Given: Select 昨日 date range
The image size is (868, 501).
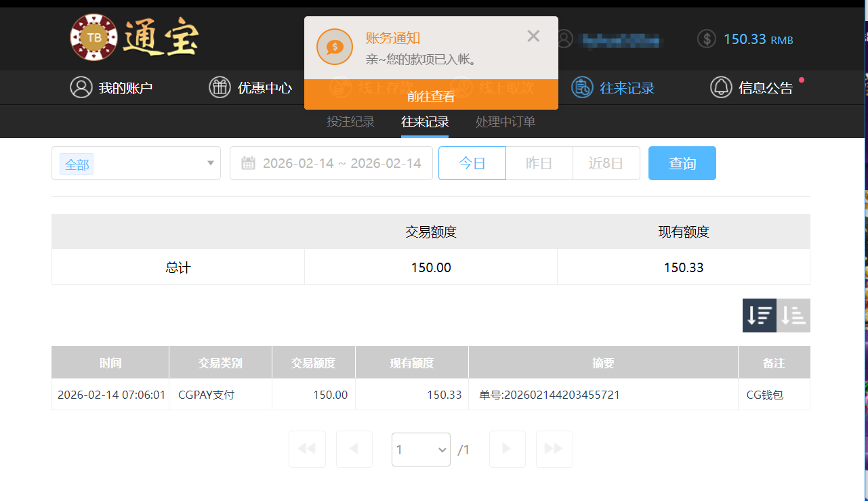Looking at the screenshot, I should (x=539, y=163).
